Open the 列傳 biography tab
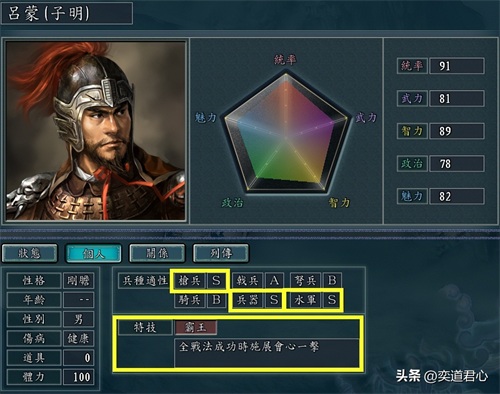 point(221,254)
